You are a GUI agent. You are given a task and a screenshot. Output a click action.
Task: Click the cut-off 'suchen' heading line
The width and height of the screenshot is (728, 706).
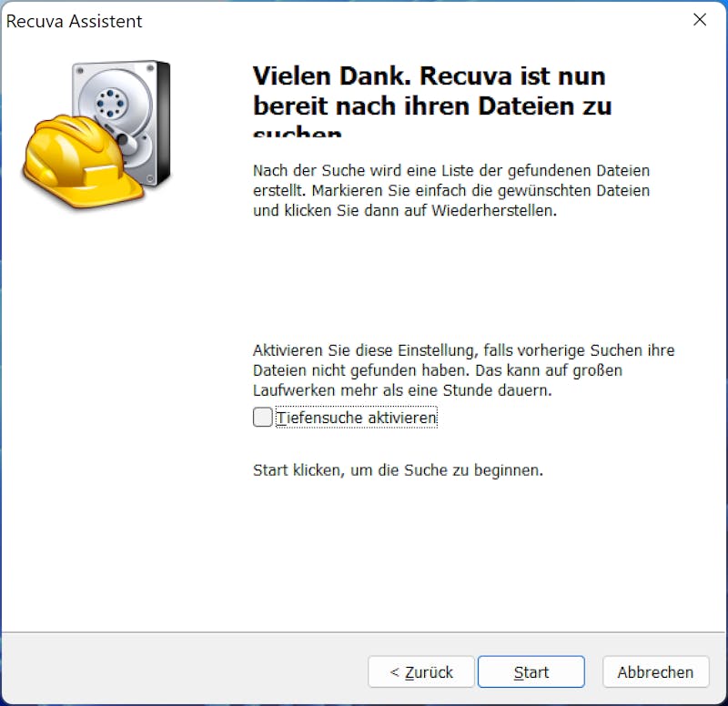298,131
